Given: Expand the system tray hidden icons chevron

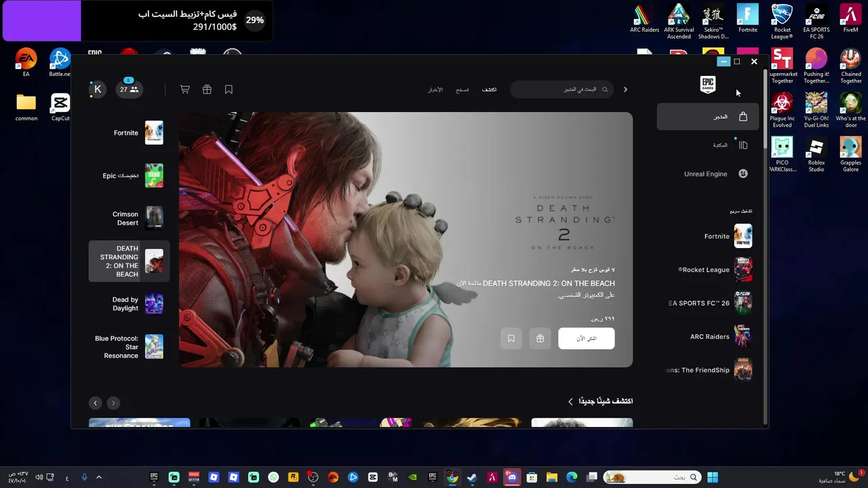Looking at the screenshot, I should coord(98,477).
